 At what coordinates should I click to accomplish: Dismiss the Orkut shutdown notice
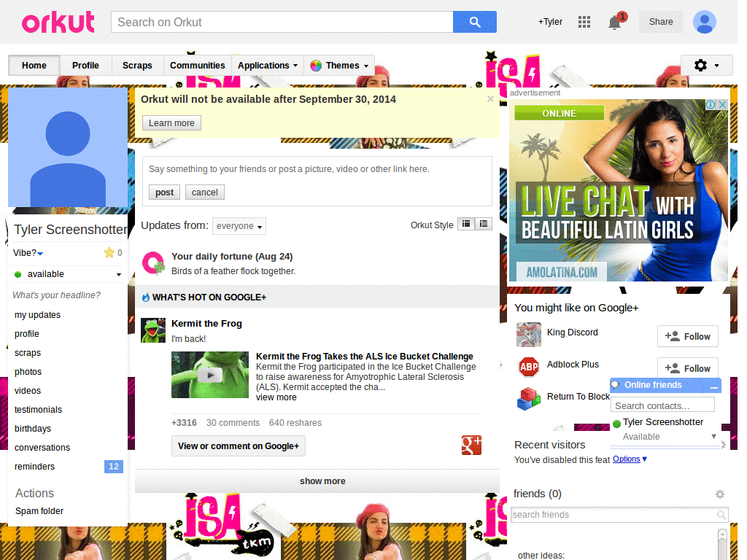coord(490,99)
